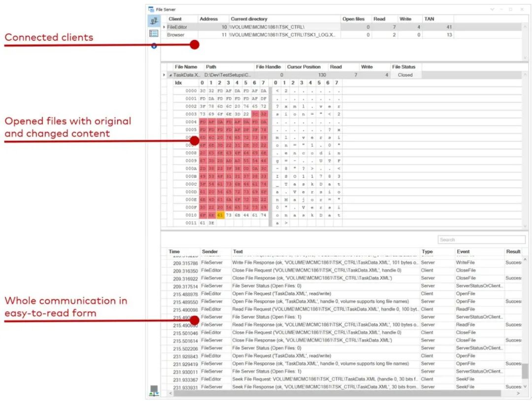
Task: Sort by the TAN column header
Action: pos(429,19)
